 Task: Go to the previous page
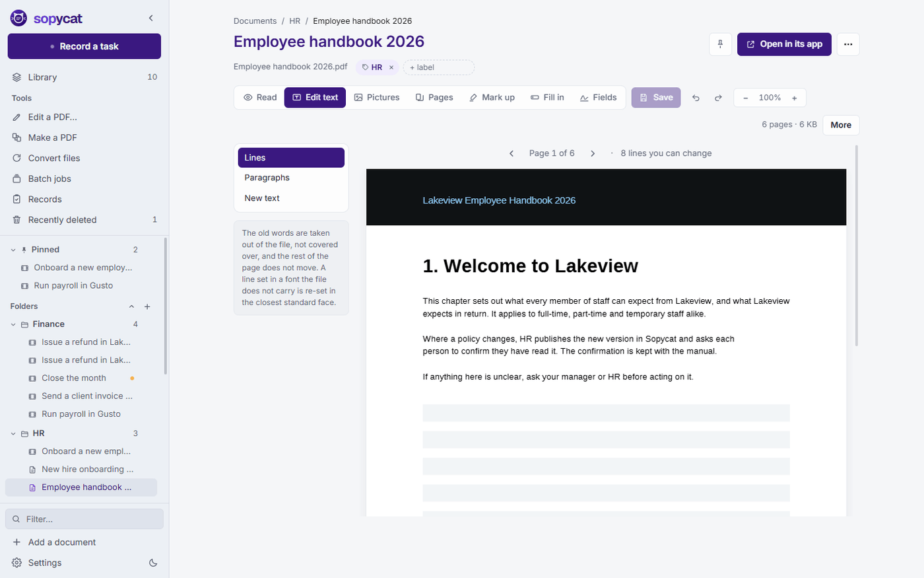[x=511, y=153]
